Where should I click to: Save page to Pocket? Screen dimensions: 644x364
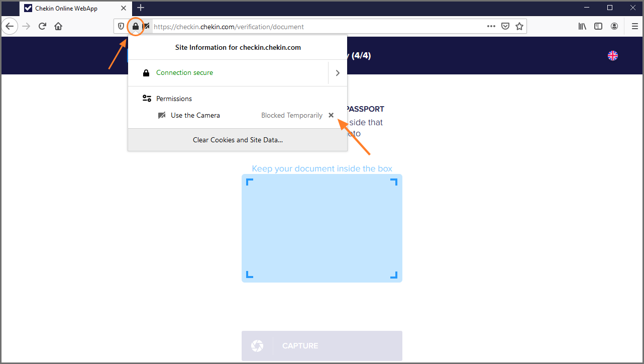coord(506,27)
